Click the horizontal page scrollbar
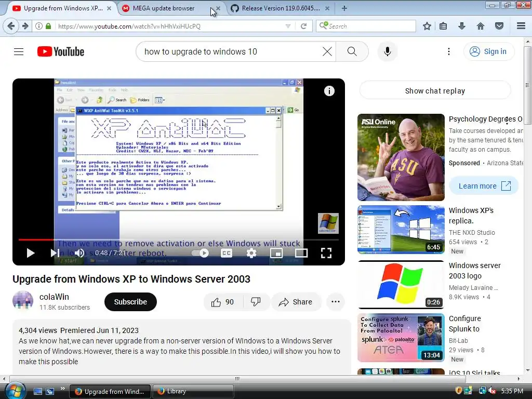The height and width of the screenshot is (399, 532). 237,379
